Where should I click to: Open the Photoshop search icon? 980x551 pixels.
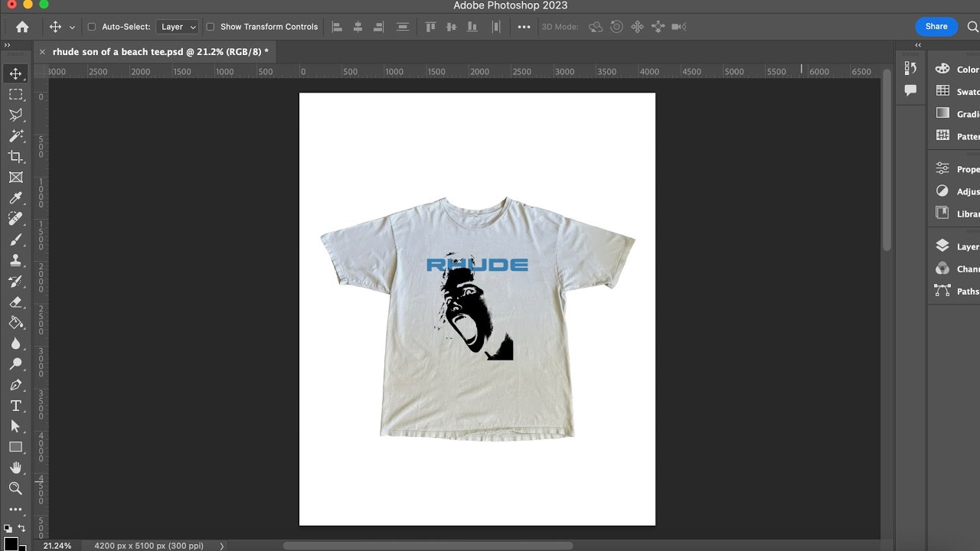point(973,27)
